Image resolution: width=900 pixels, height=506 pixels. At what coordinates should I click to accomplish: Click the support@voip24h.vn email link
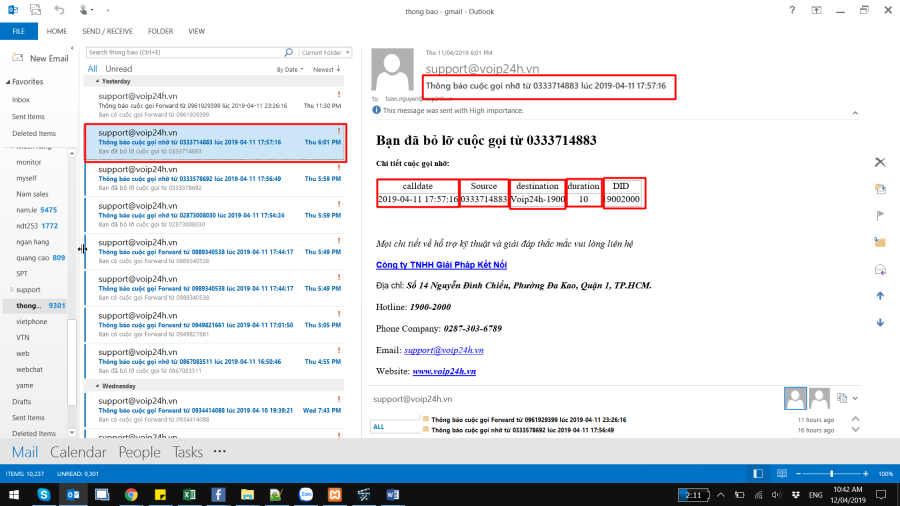pyautogui.click(x=444, y=350)
